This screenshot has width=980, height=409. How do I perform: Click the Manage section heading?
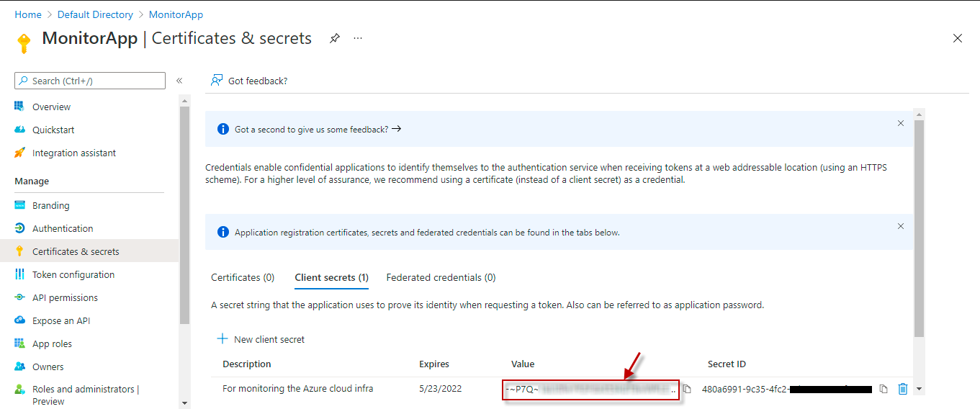32,181
